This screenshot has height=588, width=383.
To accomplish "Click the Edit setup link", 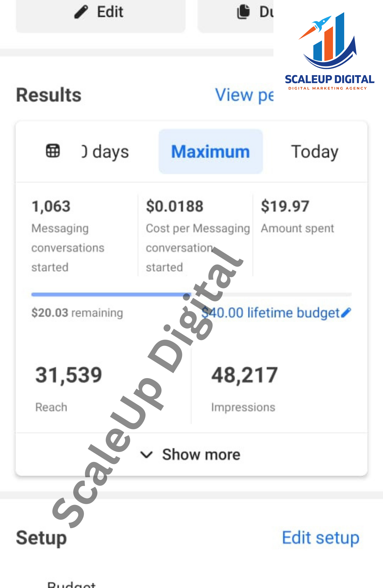I will [320, 538].
